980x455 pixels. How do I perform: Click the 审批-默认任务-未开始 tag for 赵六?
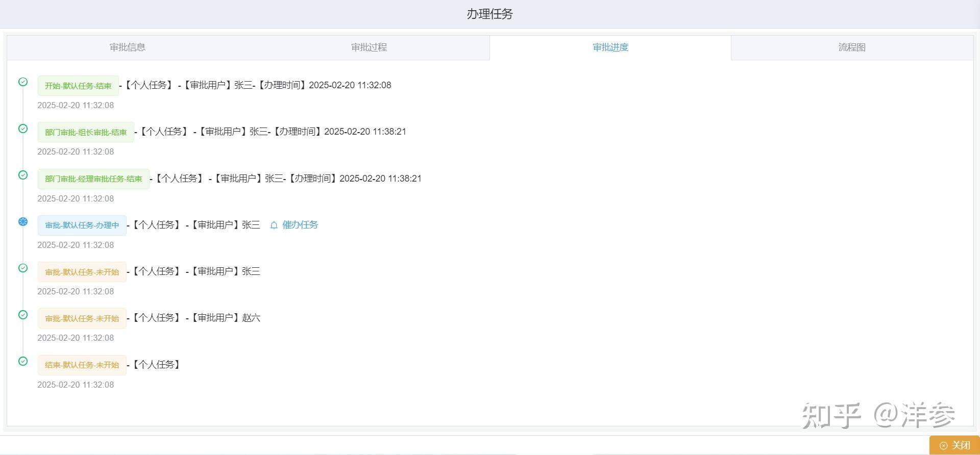click(82, 318)
